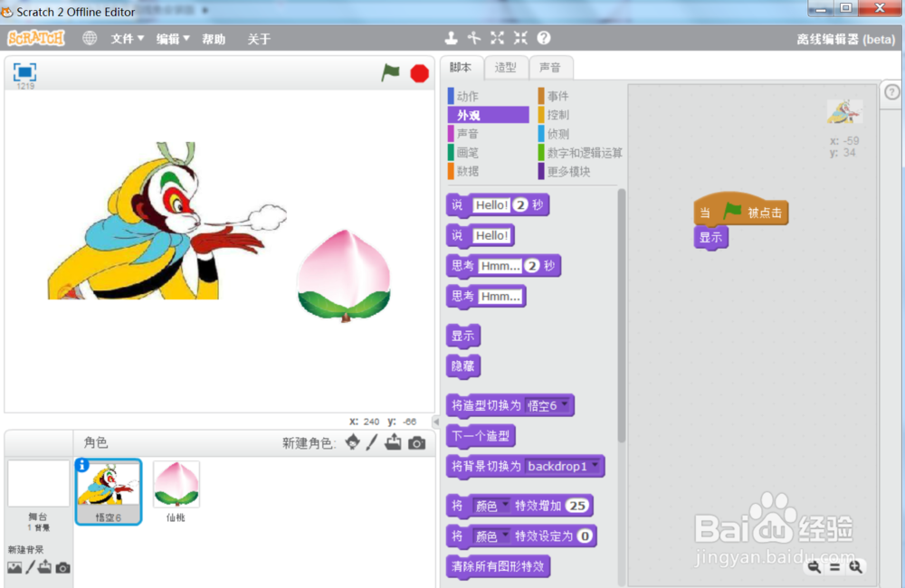Upload backdrop from file

45,567
